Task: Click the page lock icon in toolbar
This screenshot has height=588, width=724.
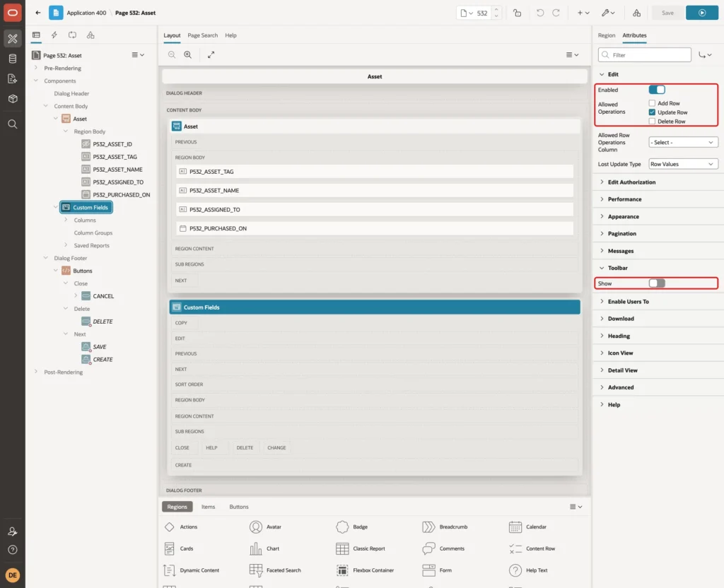Action: [x=517, y=13]
